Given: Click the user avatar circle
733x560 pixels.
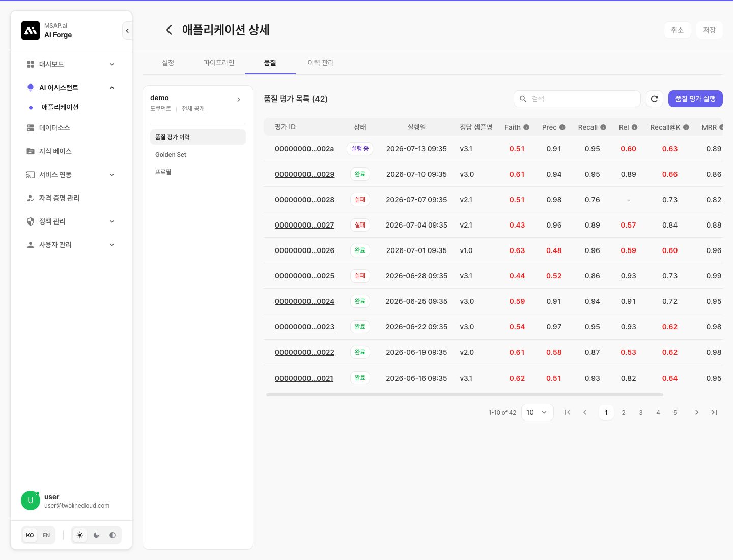Looking at the screenshot, I should pos(31,500).
